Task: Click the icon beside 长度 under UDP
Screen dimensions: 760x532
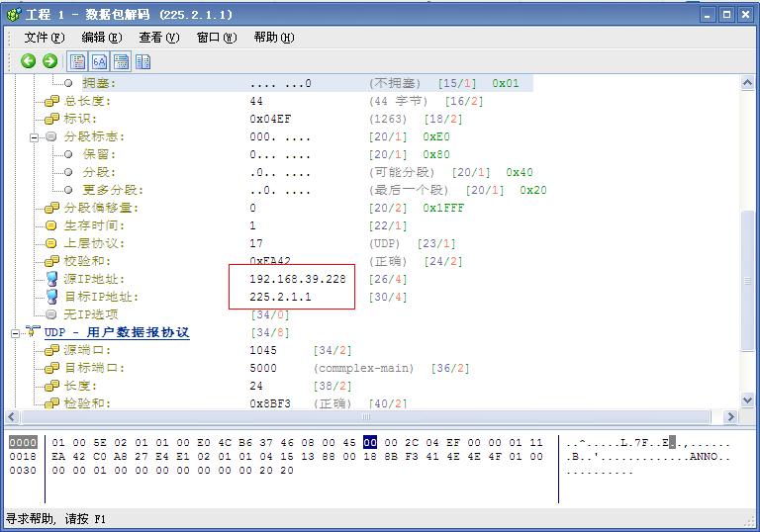Action: 51,386
